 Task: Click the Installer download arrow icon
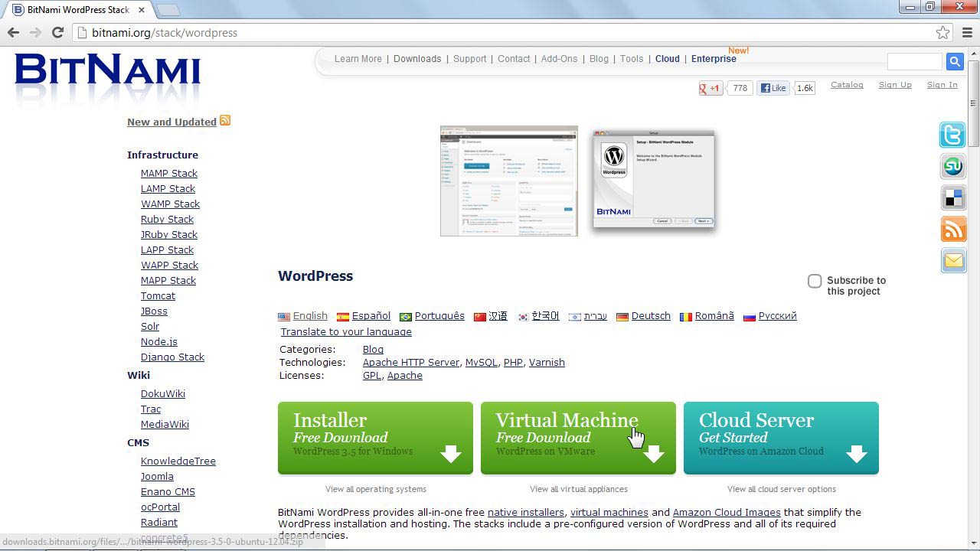(451, 454)
